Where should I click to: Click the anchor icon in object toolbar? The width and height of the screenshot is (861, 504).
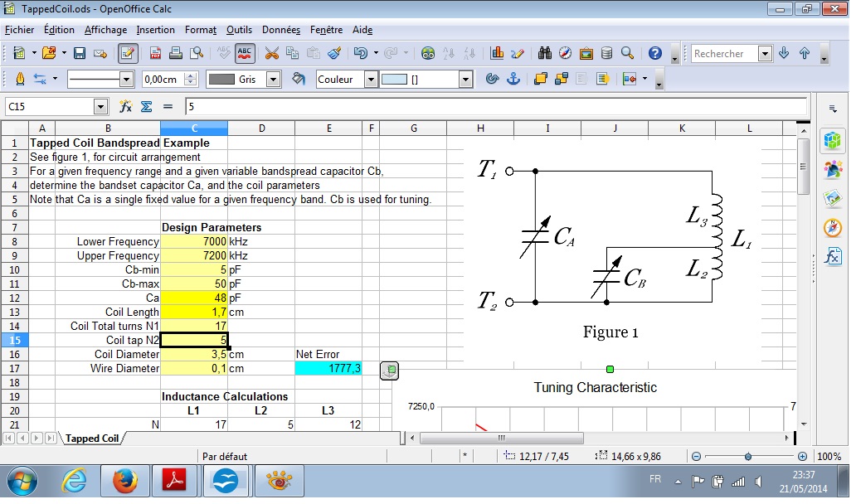click(513, 79)
